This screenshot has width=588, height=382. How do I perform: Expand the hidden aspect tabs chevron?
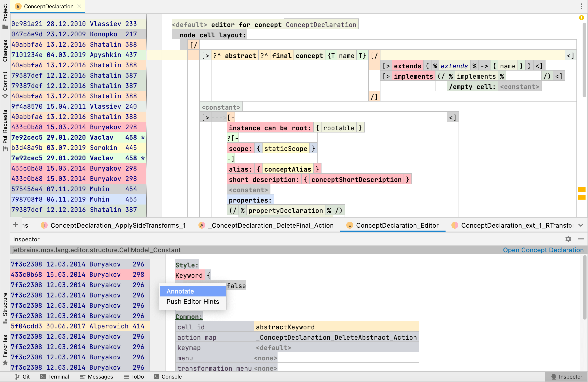[x=581, y=225]
